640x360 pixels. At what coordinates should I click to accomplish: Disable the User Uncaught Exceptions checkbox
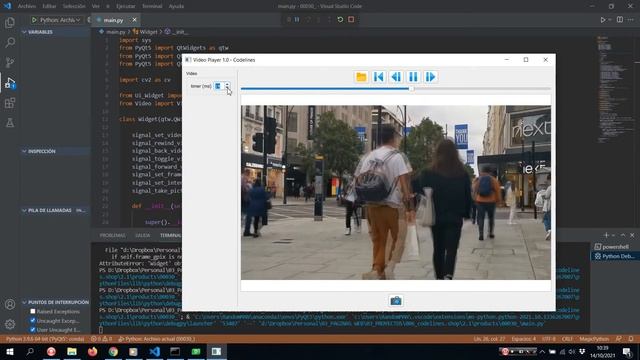point(33,329)
